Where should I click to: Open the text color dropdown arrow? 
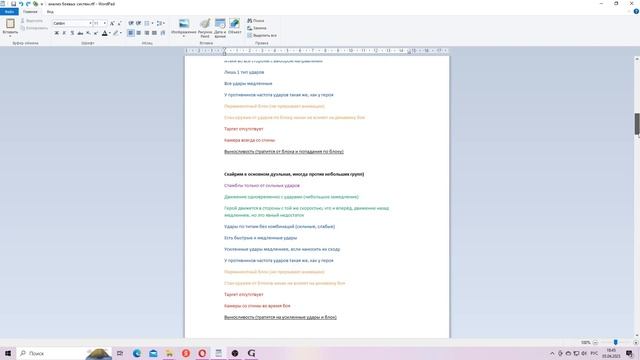(110, 33)
